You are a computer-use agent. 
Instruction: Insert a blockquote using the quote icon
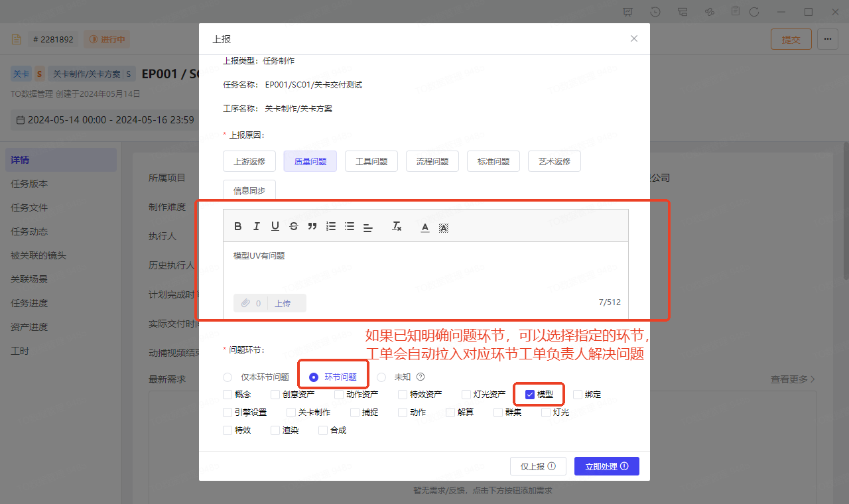click(312, 227)
